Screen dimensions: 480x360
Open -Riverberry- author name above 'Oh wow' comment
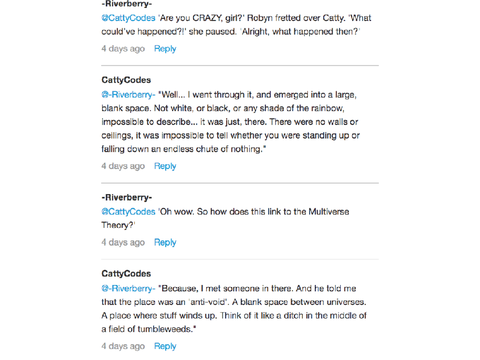click(x=127, y=198)
